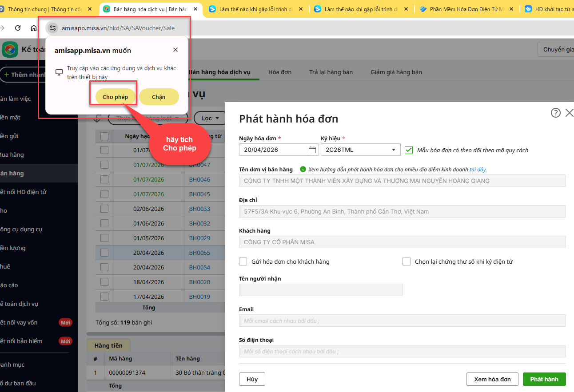Click the calendar icon in Ngày hóa đơn

[x=312, y=150]
